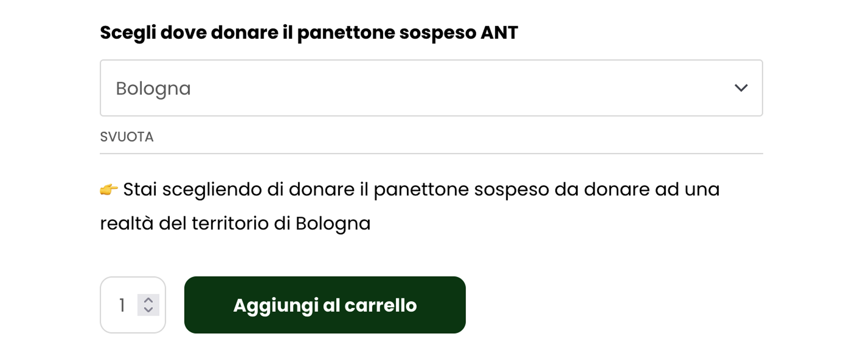Click "realtà del territorio di Bologna" line
This screenshot has height=353, width=868.
click(235, 224)
